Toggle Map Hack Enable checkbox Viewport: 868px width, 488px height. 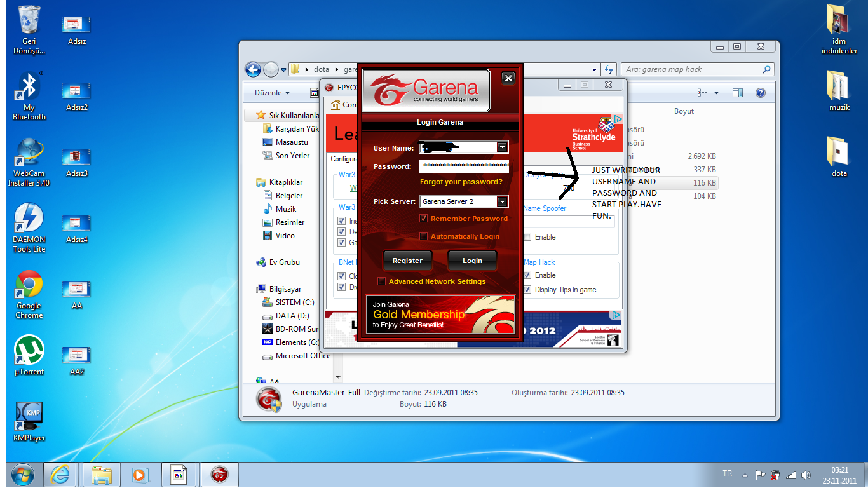tap(527, 275)
